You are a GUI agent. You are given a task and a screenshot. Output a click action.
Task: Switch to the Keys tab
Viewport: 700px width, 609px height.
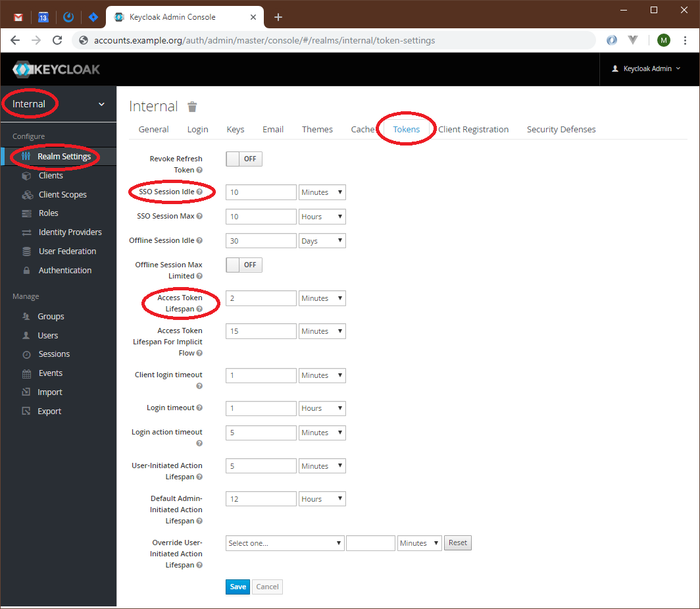tap(236, 129)
